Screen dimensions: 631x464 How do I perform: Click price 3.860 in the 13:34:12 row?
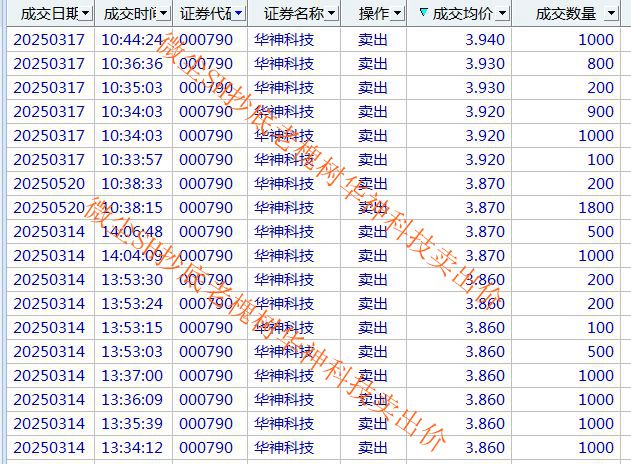pyautogui.click(x=485, y=448)
